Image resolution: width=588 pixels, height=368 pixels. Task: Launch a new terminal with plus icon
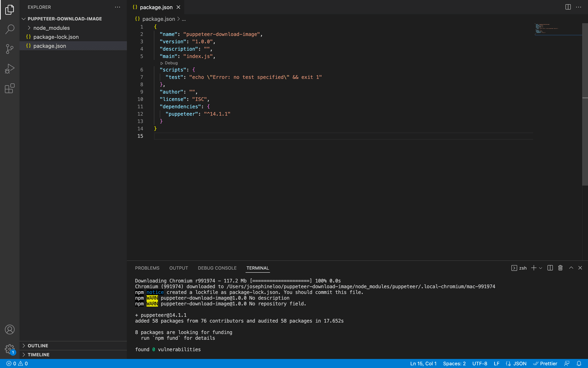click(x=534, y=268)
